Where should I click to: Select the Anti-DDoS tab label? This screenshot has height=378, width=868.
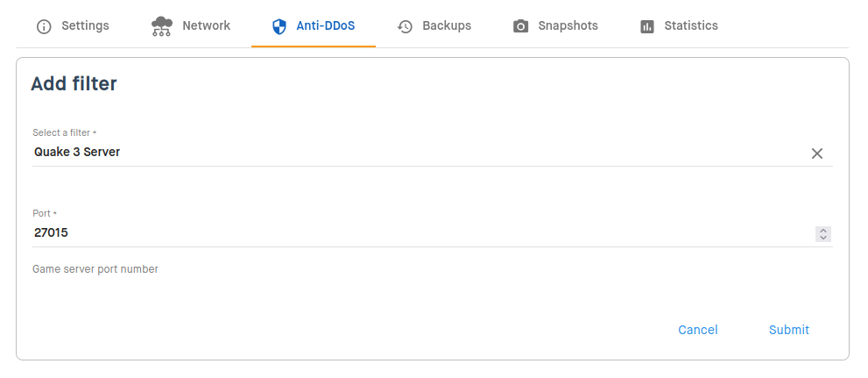[x=326, y=25]
